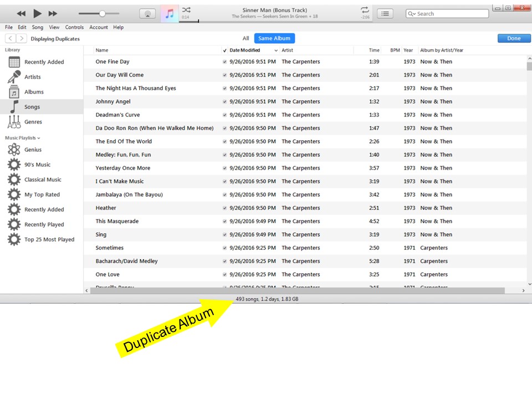Open the View menu
The image size is (532, 399).
point(54,27)
